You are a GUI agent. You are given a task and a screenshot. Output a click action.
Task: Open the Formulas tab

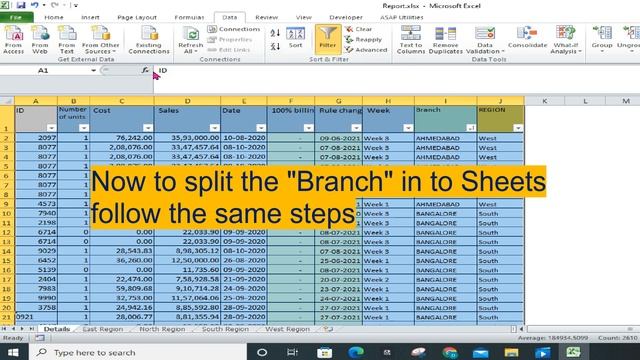point(189,17)
